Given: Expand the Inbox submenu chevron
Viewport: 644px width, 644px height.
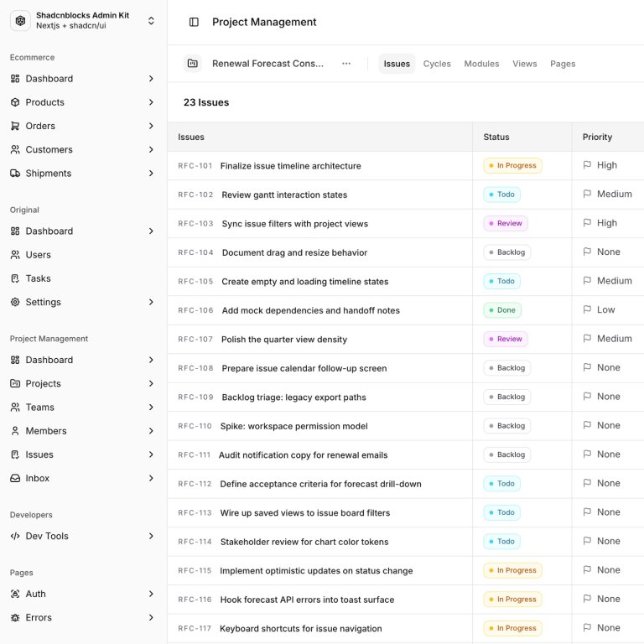Looking at the screenshot, I should point(151,478).
